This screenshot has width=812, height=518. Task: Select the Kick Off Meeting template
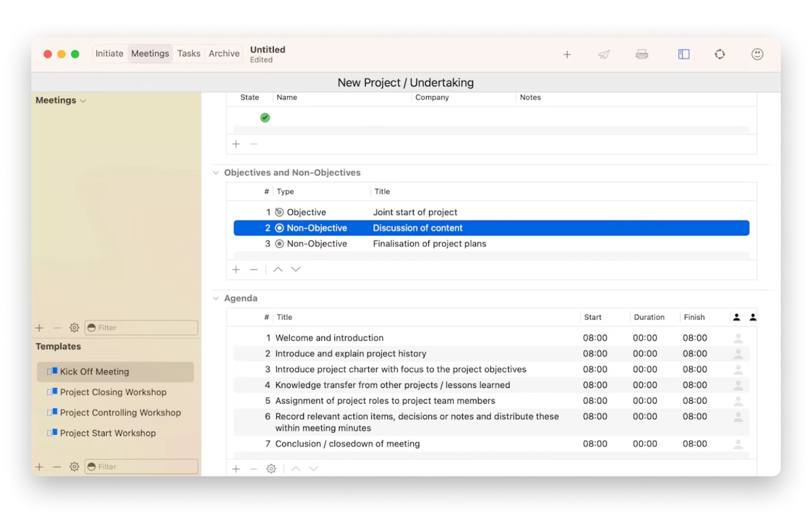pyautogui.click(x=116, y=372)
